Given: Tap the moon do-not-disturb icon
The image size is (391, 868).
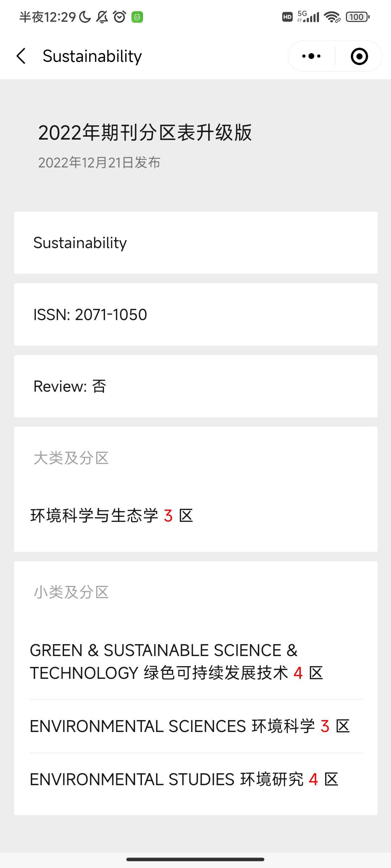Looking at the screenshot, I should pyautogui.click(x=85, y=17).
